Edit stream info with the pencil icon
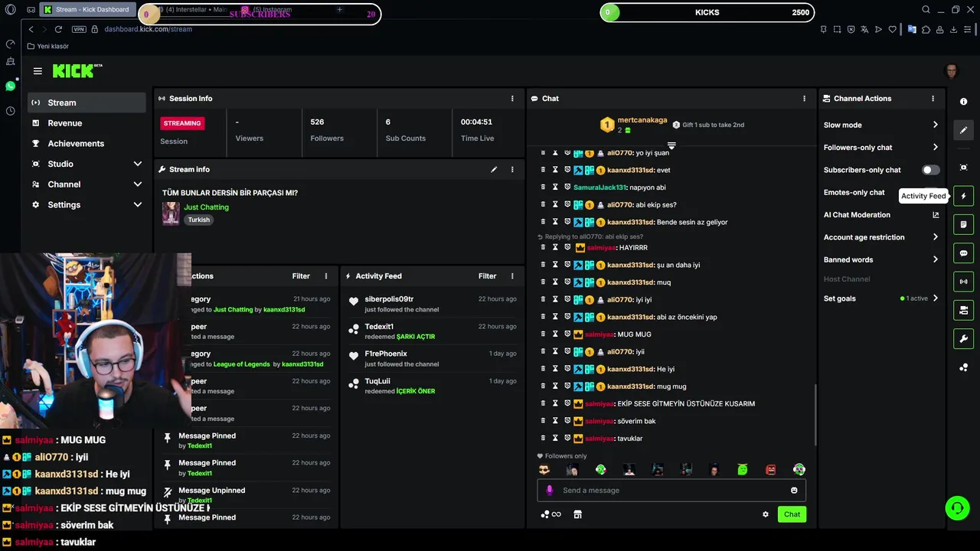The image size is (980, 551). [x=494, y=169]
